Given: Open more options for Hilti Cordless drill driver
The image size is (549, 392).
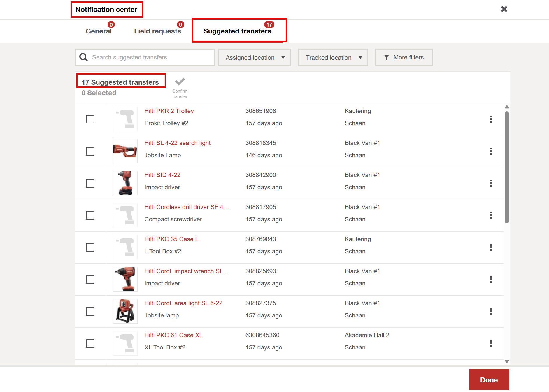Looking at the screenshot, I should 491,215.
